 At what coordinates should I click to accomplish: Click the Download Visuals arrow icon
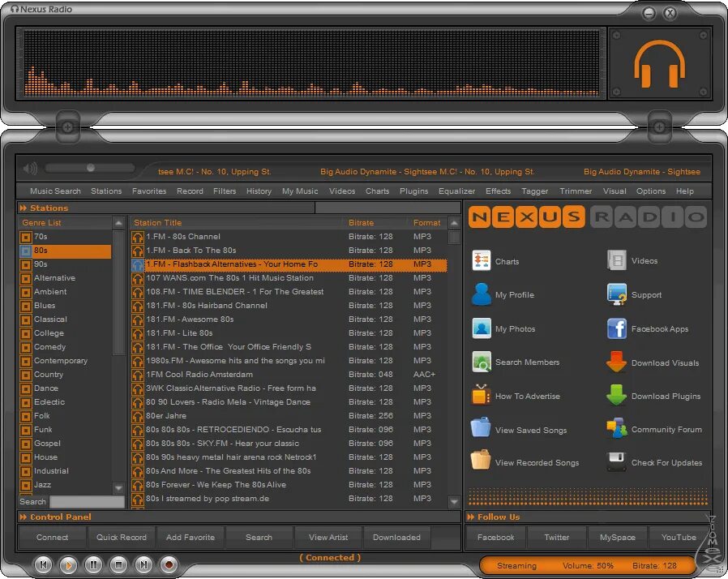pyautogui.click(x=617, y=362)
